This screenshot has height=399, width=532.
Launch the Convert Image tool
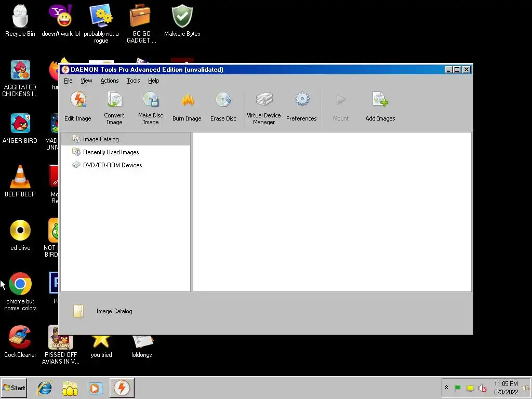(x=114, y=108)
